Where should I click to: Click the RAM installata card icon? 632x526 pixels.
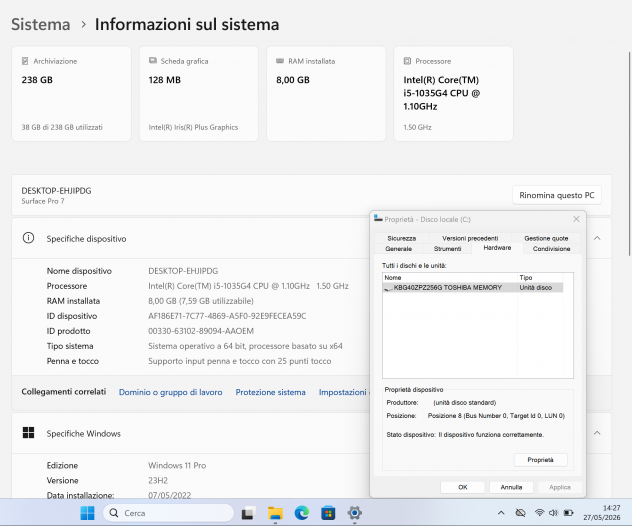(x=280, y=61)
